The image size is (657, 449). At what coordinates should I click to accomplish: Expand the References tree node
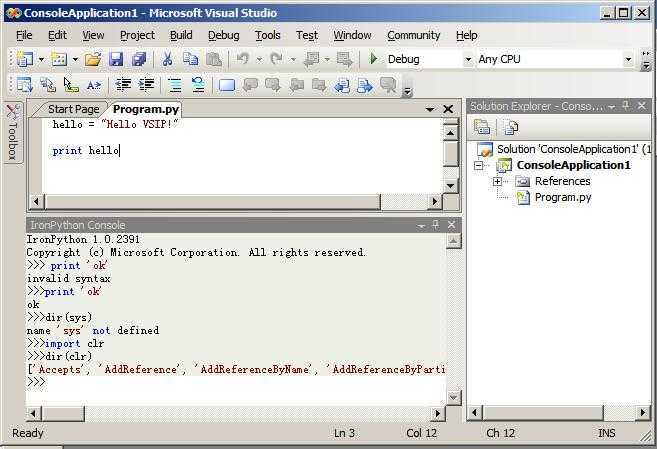[497, 181]
